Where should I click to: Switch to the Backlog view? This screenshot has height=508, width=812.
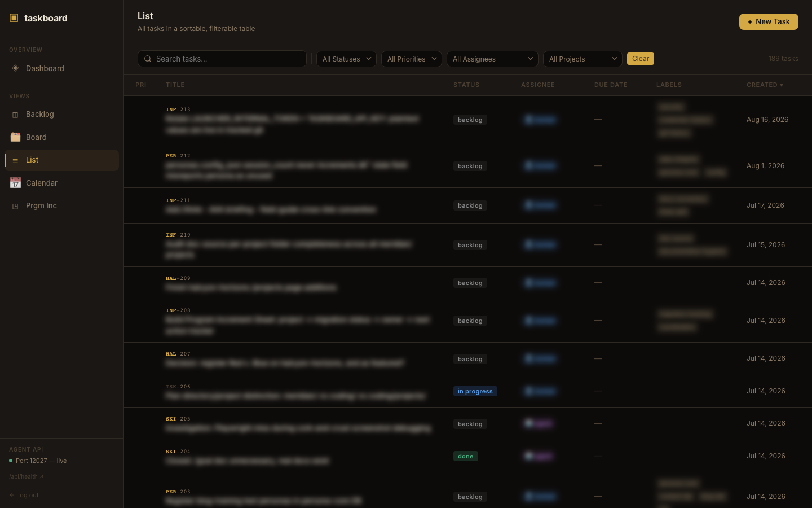click(61, 114)
